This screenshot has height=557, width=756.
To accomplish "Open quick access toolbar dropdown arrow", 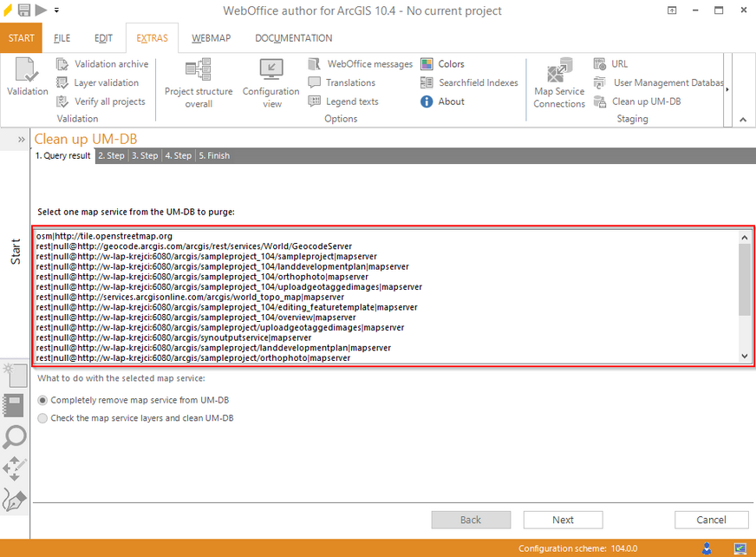I will point(56,10).
